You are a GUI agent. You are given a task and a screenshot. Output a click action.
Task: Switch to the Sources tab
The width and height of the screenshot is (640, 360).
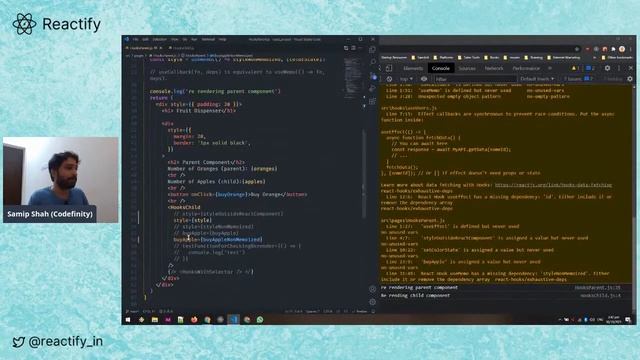click(467, 68)
